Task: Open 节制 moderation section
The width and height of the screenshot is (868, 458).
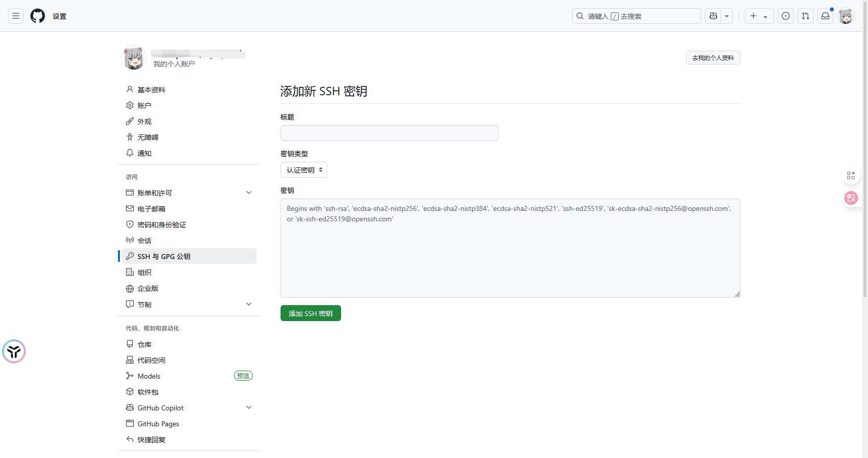Action: [x=189, y=304]
